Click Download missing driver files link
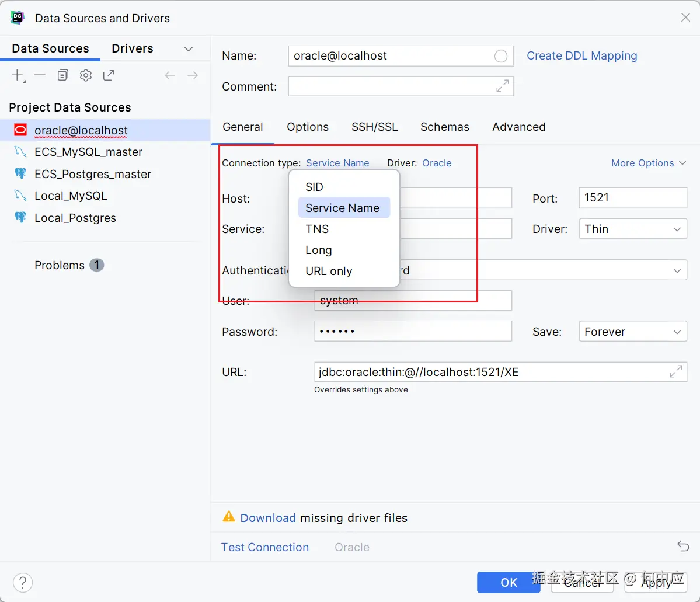Image resolution: width=700 pixels, height=602 pixels. point(268,518)
